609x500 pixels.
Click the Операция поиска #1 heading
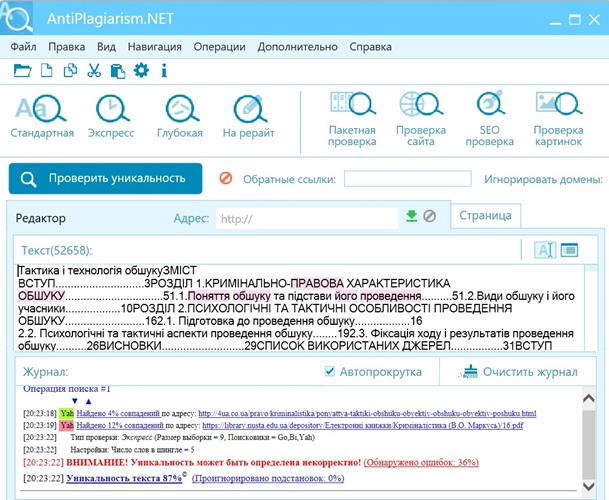[67, 389]
